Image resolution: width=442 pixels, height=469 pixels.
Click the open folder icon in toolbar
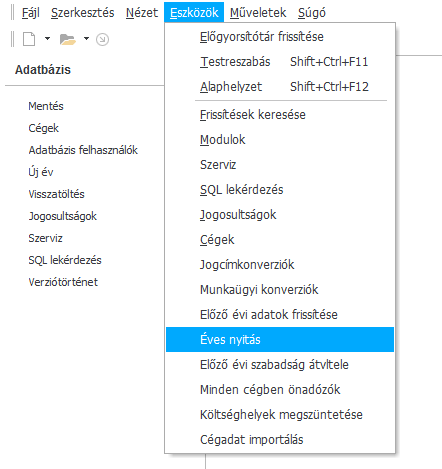pyautogui.click(x=68, y=39)
